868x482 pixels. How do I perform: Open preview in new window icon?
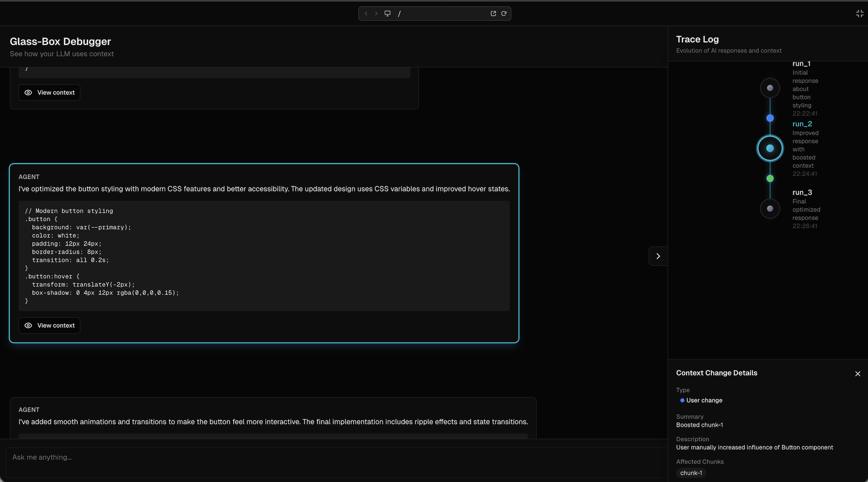(493, 13)
